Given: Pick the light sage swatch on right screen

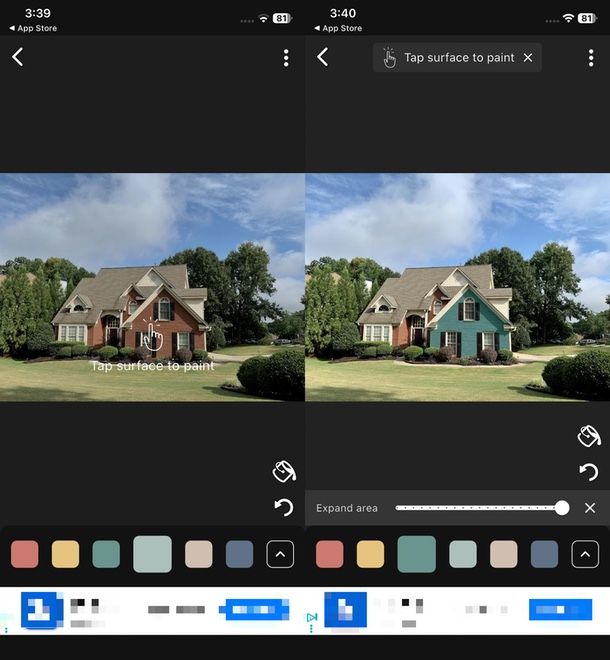Looking at the screenshot, I should coord(463,554).
